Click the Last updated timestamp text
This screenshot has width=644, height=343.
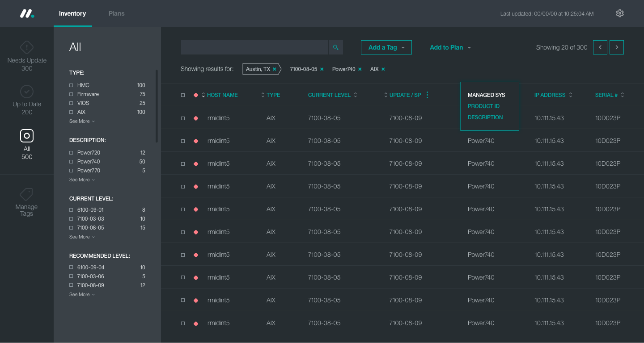[x=547, y=14]
